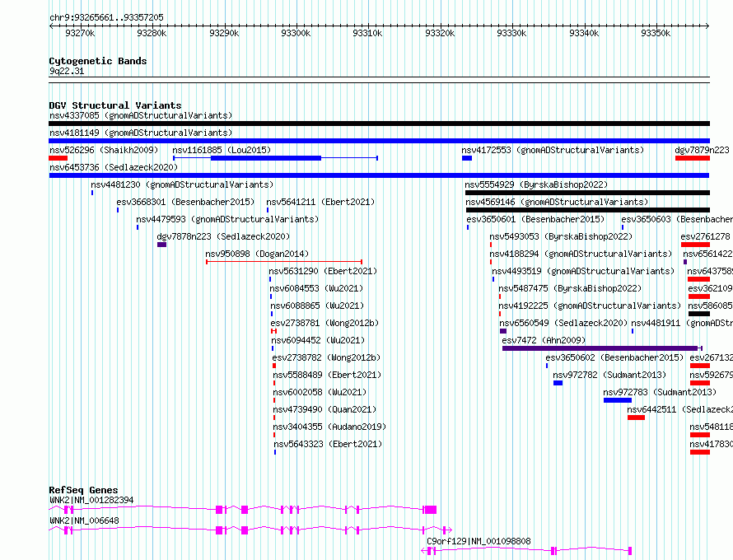Open nsv6453736 (Sedlazeck2020) label
The height and width of the screenshot is (560, 733).
click(114, 167)
